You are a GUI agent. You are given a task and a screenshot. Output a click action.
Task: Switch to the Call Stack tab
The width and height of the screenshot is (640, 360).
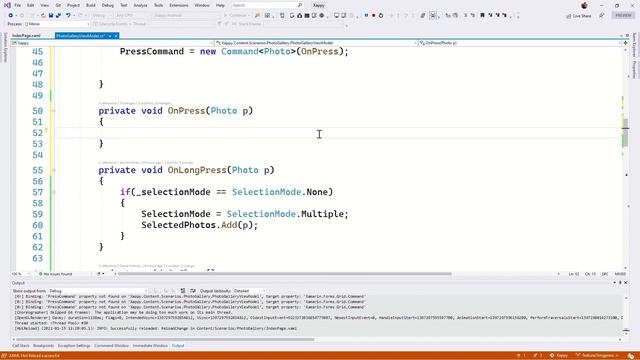click(21, 346)
